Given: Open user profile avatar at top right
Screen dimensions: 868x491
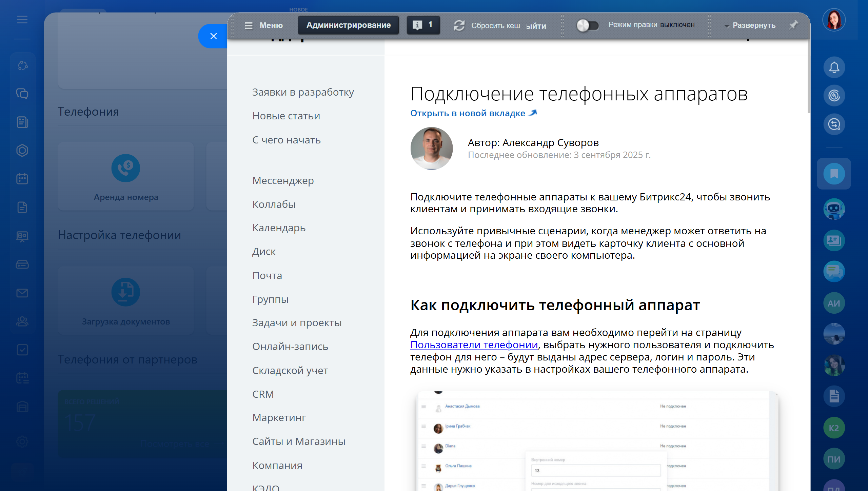Looking at the screenshot, I should pos(834,20).
